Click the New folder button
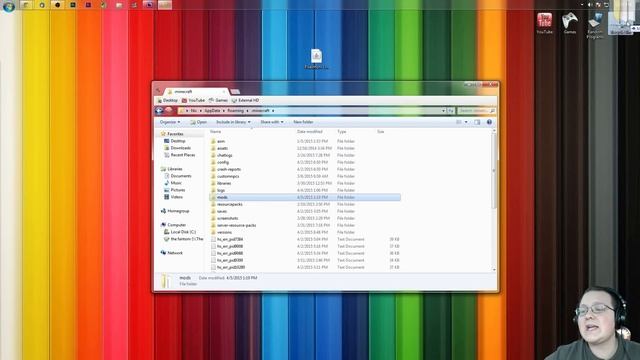 pyautogui.click(x=303, y=122)
